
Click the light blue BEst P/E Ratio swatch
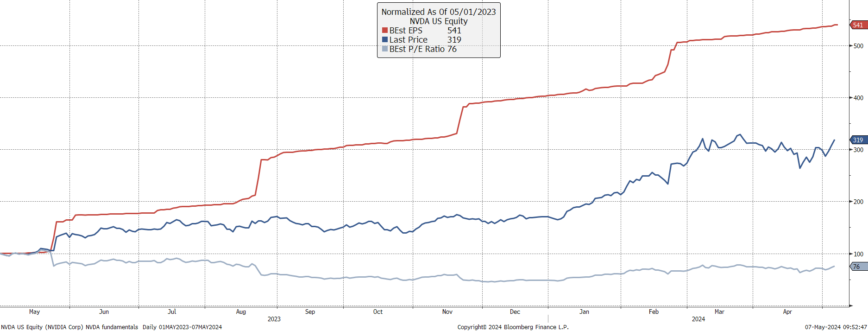[x=384, y=49]
